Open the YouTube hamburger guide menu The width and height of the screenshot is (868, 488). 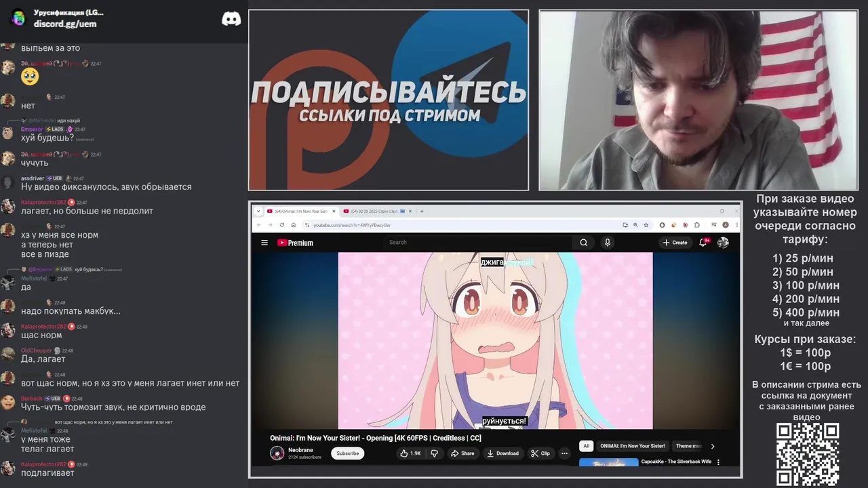(264, 243)
